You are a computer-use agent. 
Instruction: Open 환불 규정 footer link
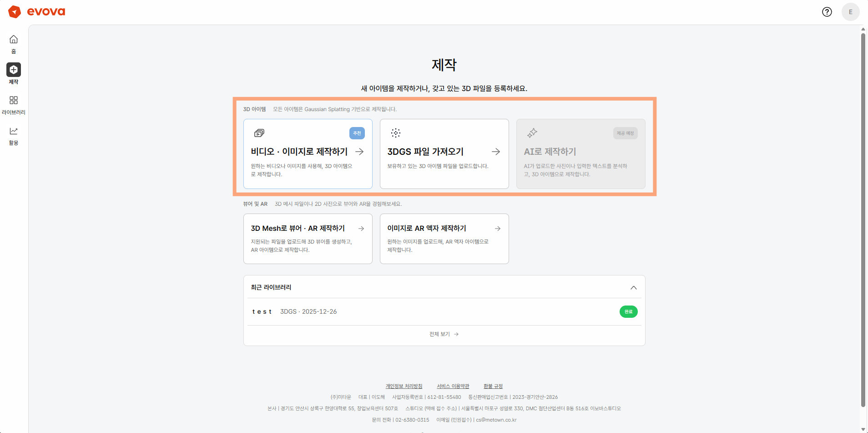[x=493, y=386]
